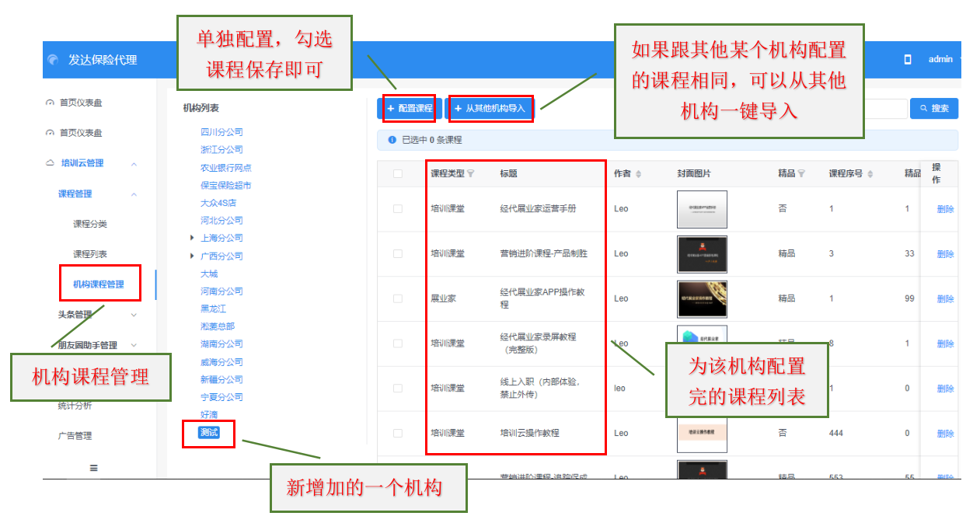Collapse the 培训云管理 sidebar section

pyautogui.click(x=134, y=164)
